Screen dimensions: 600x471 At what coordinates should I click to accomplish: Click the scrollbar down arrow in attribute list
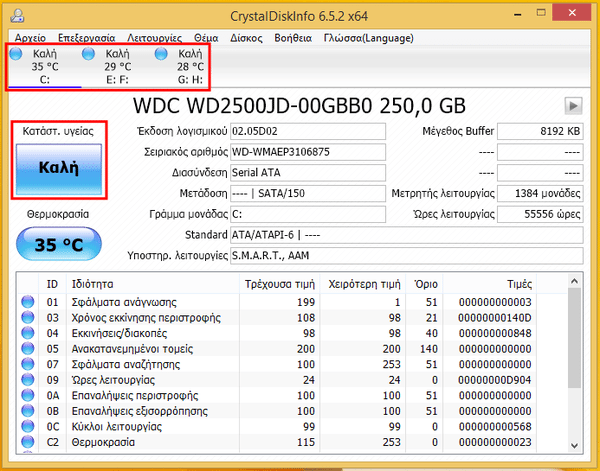click(x=574, y=445)
